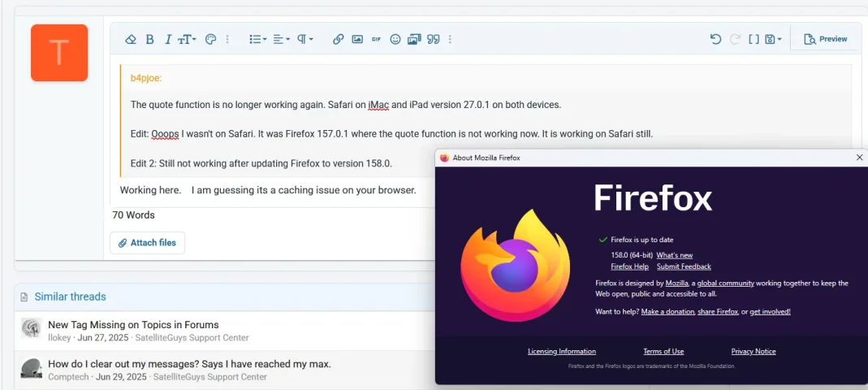Open Privacy Notice link
Viewport: 868px width, 390px height.
(754, 352)
